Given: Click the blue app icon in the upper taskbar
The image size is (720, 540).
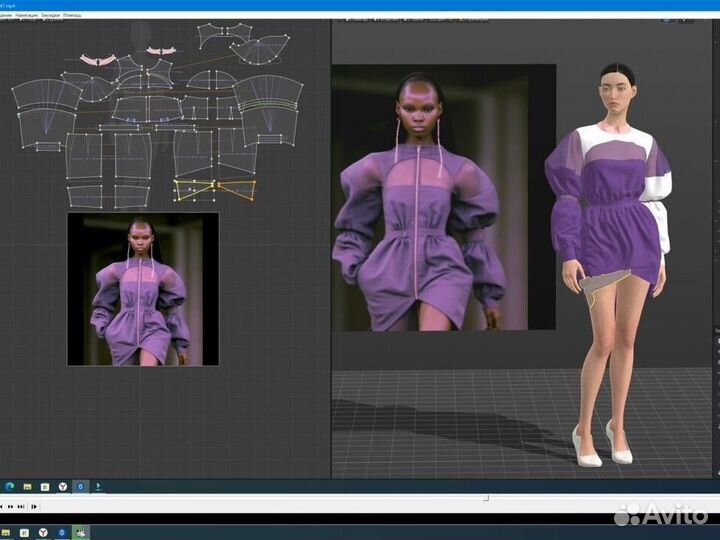Looking at the screenshot, I should (x=80, y=486).
